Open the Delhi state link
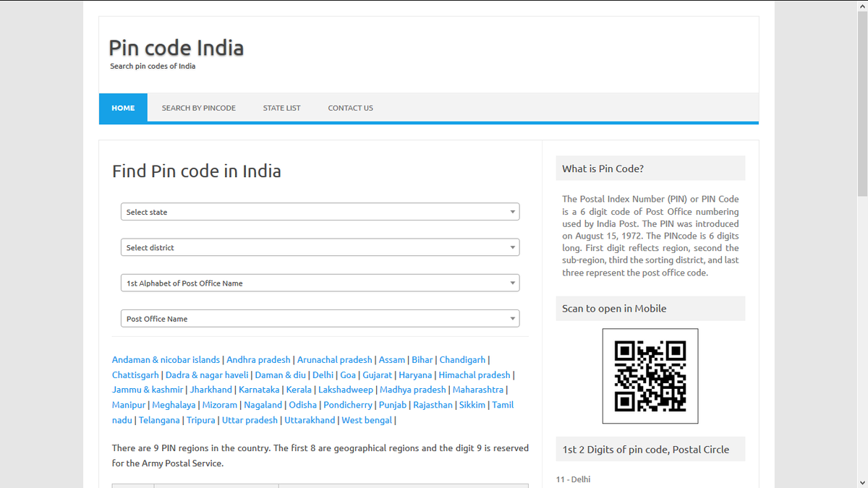Viewport: 868px width, 488px height. 323,374
